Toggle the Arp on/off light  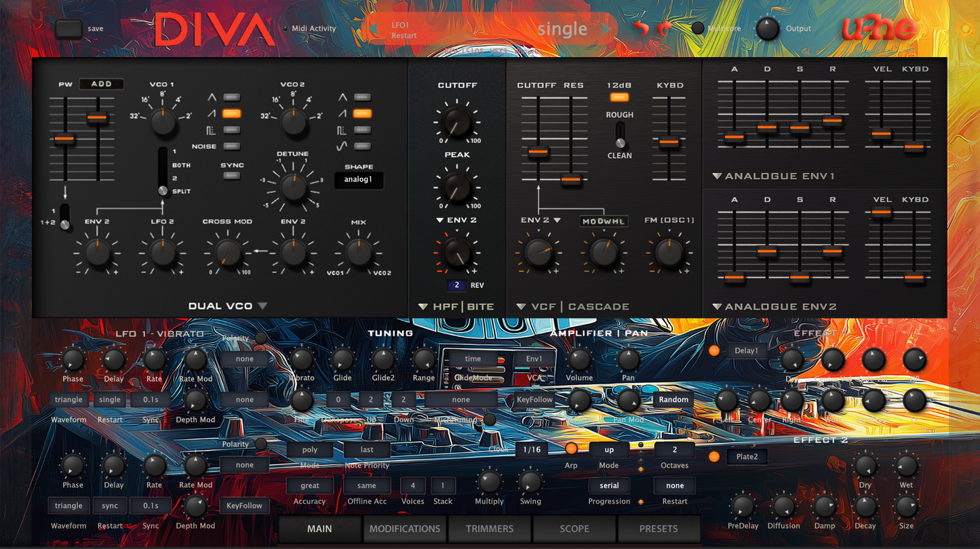[x=571, y=449]
